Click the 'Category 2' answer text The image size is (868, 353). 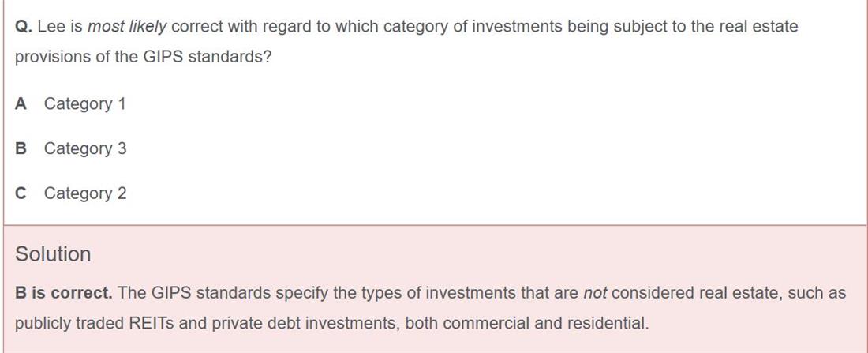85,193
